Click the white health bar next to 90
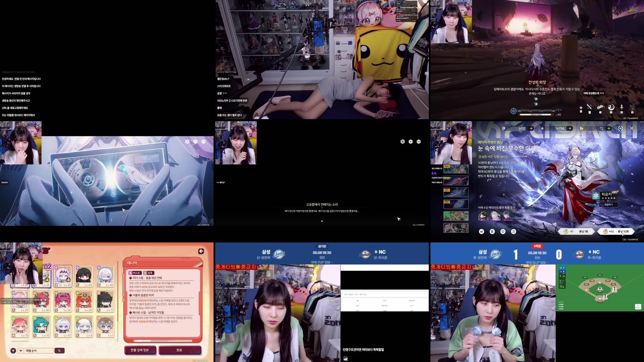The height and width of the screenshot is (362, 644). pos(536,114)
